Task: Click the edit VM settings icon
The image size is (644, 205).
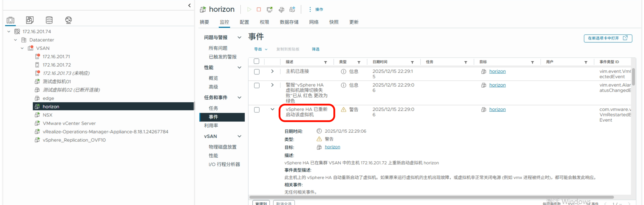Action: click(281, 9)
